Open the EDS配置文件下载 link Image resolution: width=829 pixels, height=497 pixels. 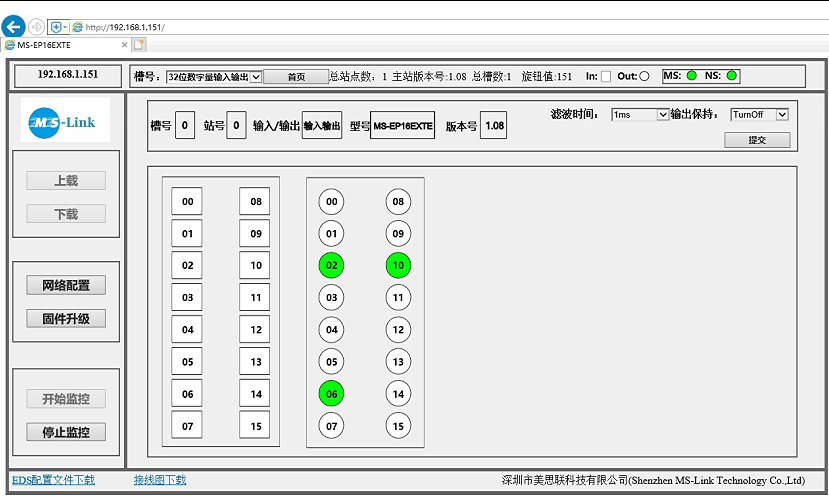pos(53,480)
